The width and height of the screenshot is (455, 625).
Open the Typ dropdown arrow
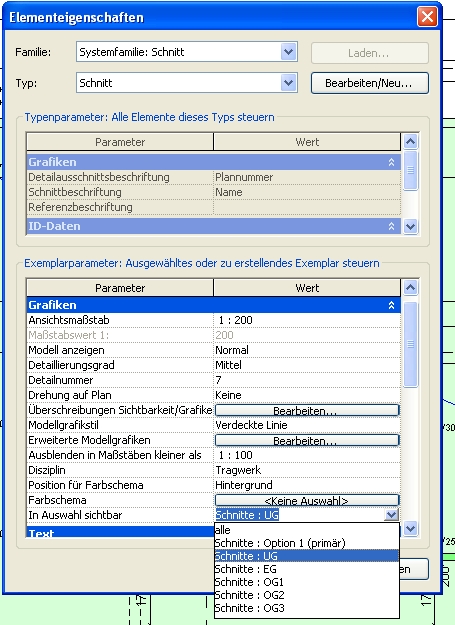(x=288, y=83)
